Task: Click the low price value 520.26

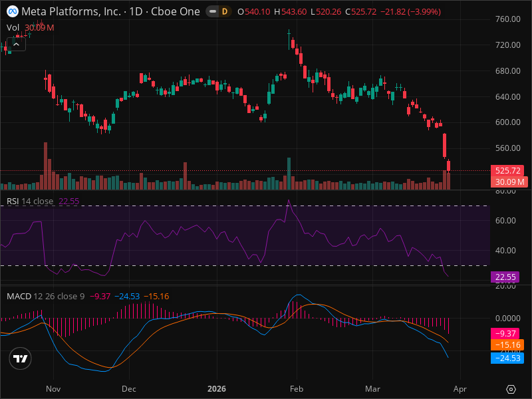Action: point(329,11)
